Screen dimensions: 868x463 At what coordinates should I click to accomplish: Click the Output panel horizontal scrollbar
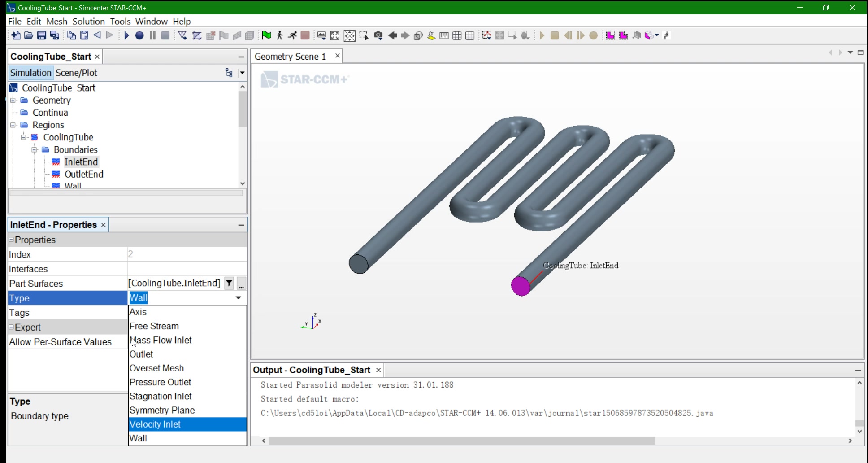click(x=462, y=441)
